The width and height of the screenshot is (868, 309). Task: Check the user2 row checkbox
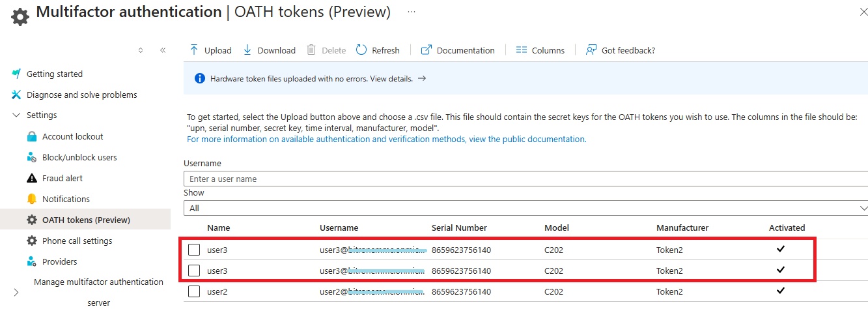point(194,291)
